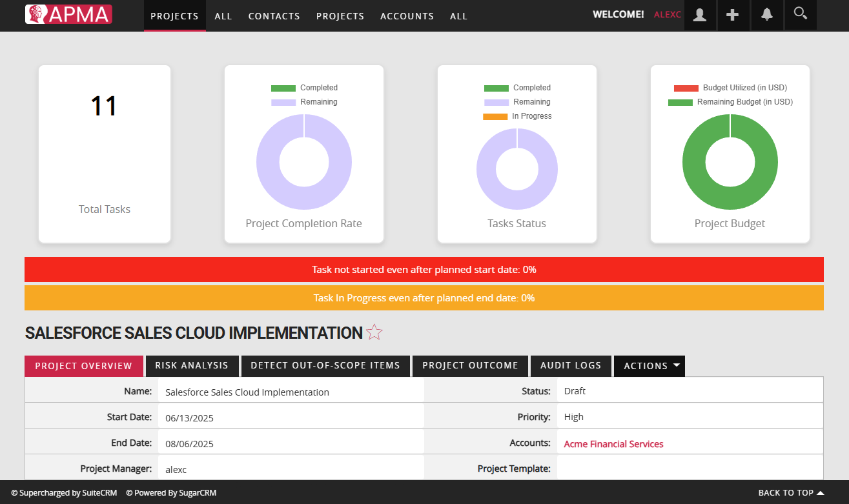Toggle Budget Utilized legend in Project Budget chart
The image size is (849, 504).
click(730, 88)
